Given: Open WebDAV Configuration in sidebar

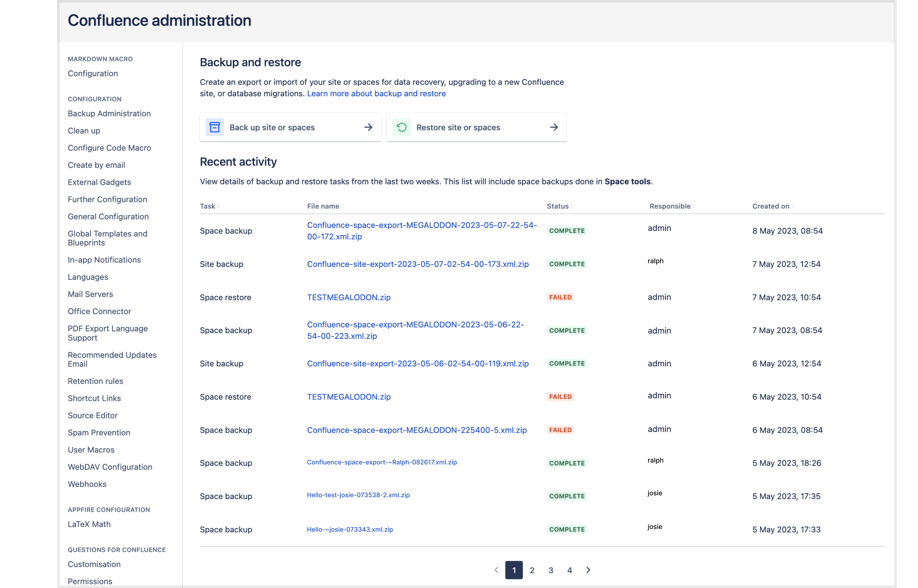Looking at the screenshot, I should (x=110, y=467).
